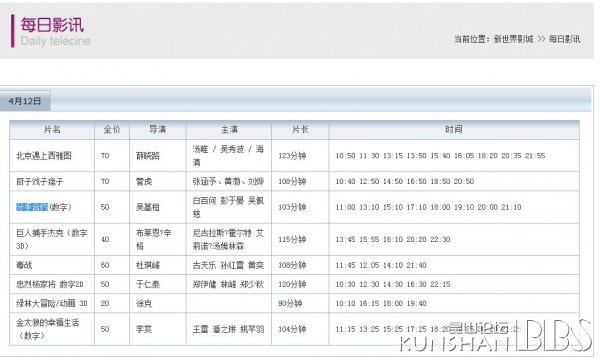Click the 每日影讯 page heading
Screen dimensions: 600x362
52,25
